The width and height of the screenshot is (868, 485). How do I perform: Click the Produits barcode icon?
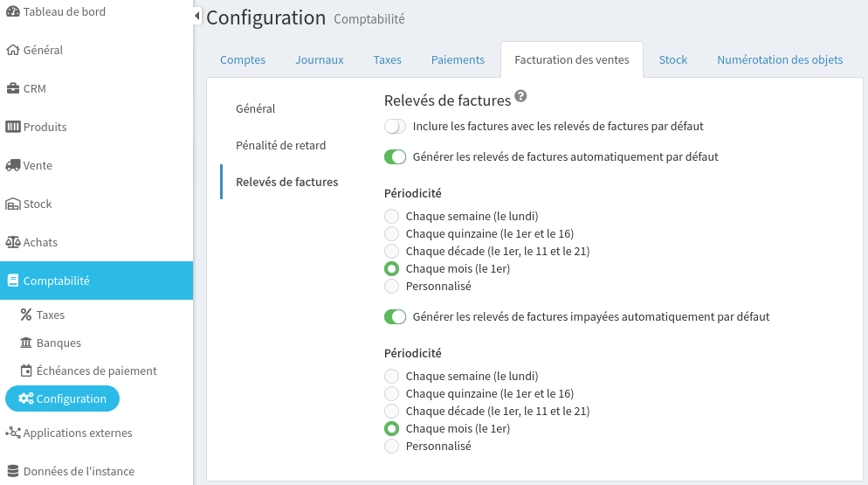(x=13, y=127)
